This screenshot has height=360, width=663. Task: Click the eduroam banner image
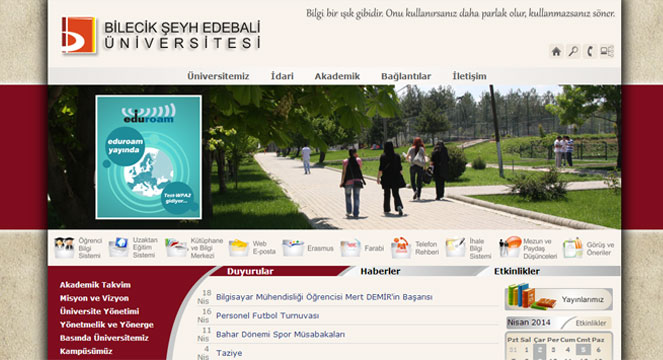148,157
